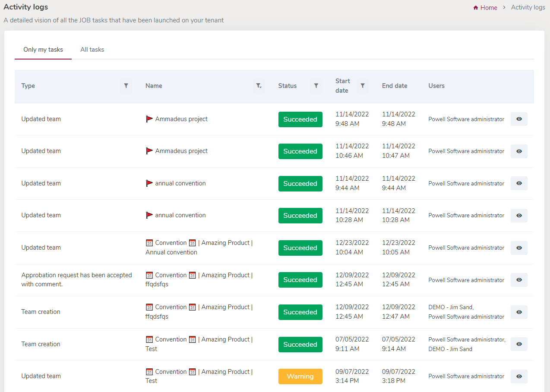Image resolution: width=550 pixels, height=392 pixels.
Task: Switch to the All tasks tab
Action: point(92,50)
